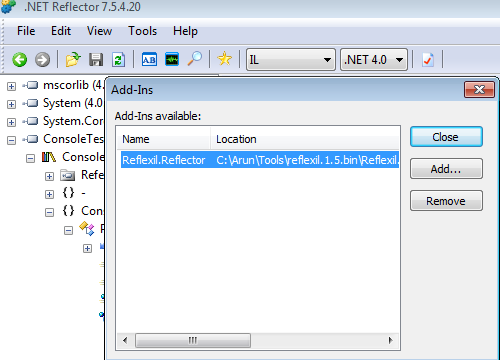Click the green Back navigation arrow
Screen dimensions: 500x360
20,60
